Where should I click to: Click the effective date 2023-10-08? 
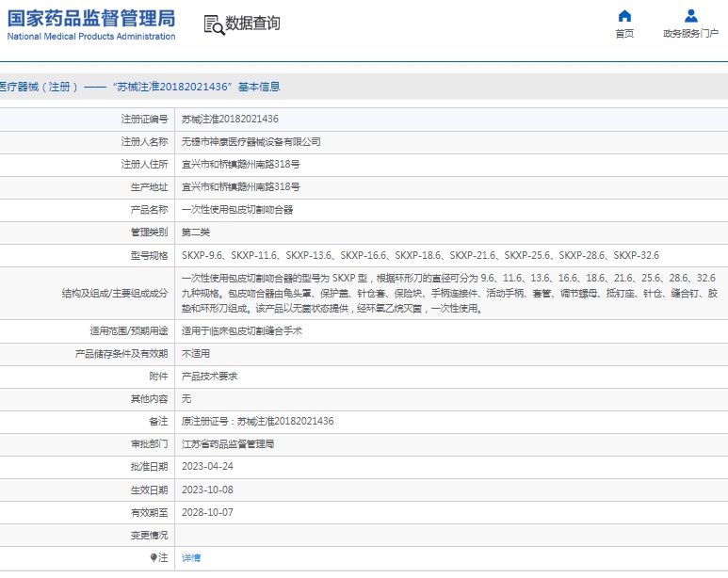pos(207,490)
